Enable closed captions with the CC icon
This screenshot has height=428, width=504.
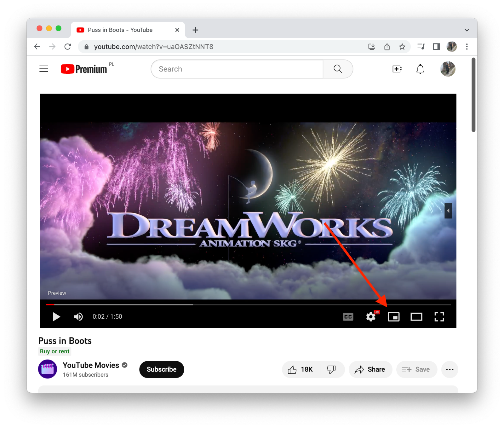pyautogui.click(x=347, y=317)
